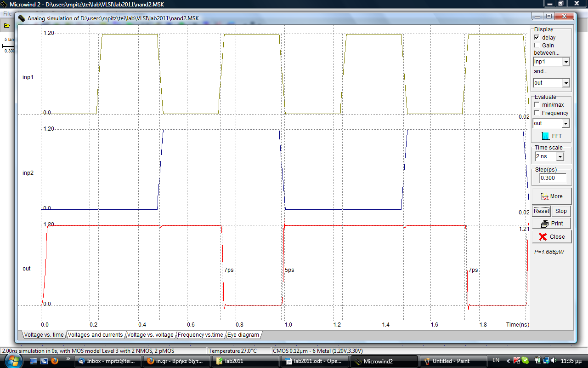
Task: Click the Step(ps) input field
Action: 553,178
